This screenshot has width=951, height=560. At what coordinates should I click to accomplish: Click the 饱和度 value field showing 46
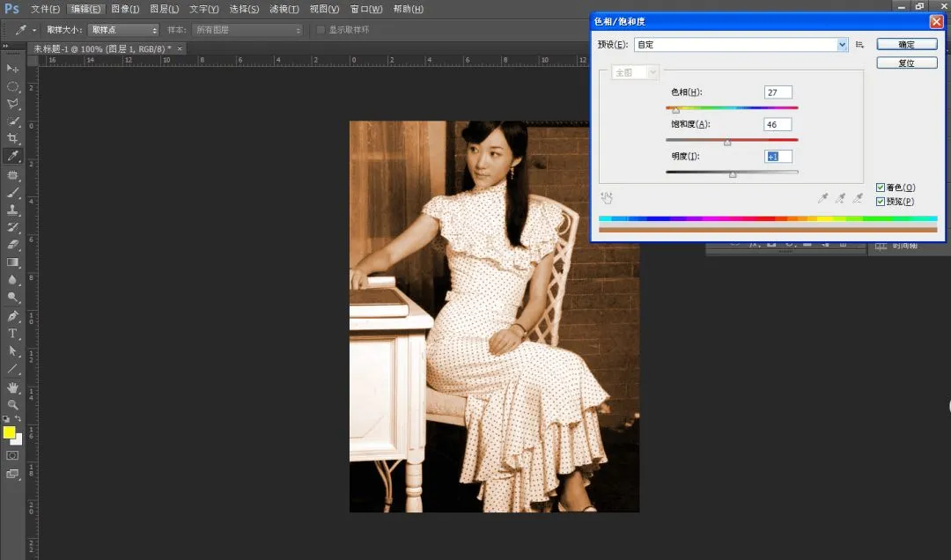point(778,124)
